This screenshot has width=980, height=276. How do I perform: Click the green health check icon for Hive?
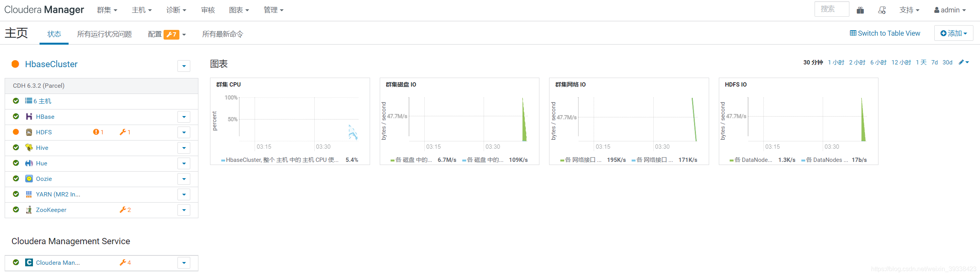pyautogui.click(x=16, y=147)
